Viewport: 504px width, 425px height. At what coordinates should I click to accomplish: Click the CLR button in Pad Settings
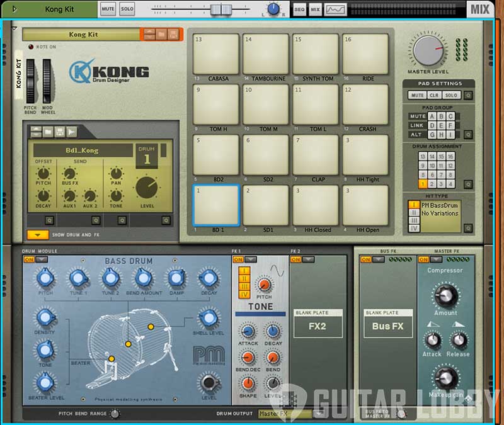pos(434,95)
